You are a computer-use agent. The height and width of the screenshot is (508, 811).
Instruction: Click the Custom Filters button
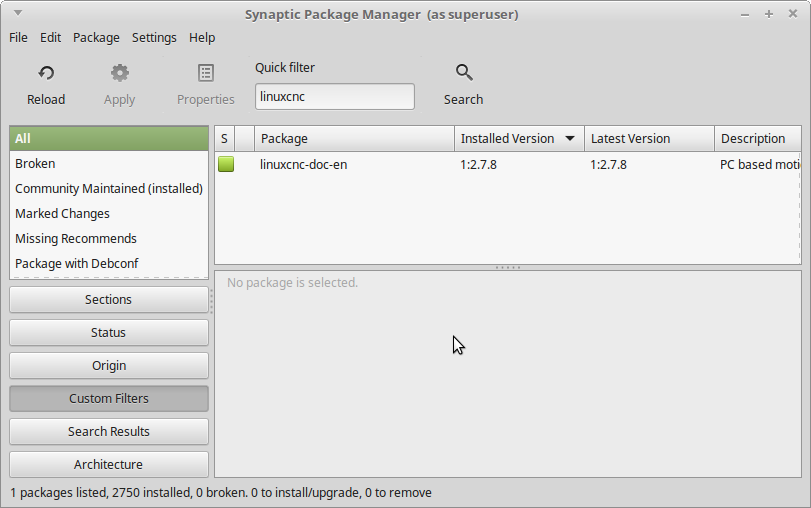click(x=109, y=399)
